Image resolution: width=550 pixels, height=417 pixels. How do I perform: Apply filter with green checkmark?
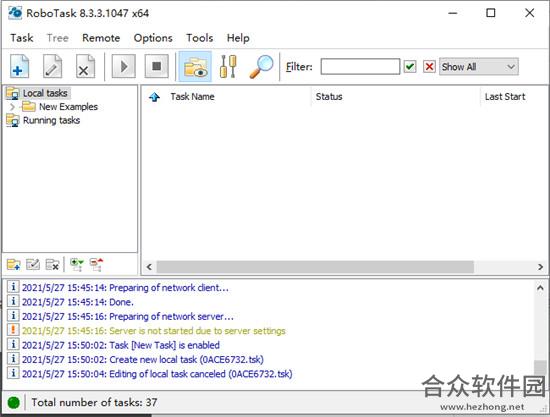pos(410,67)
